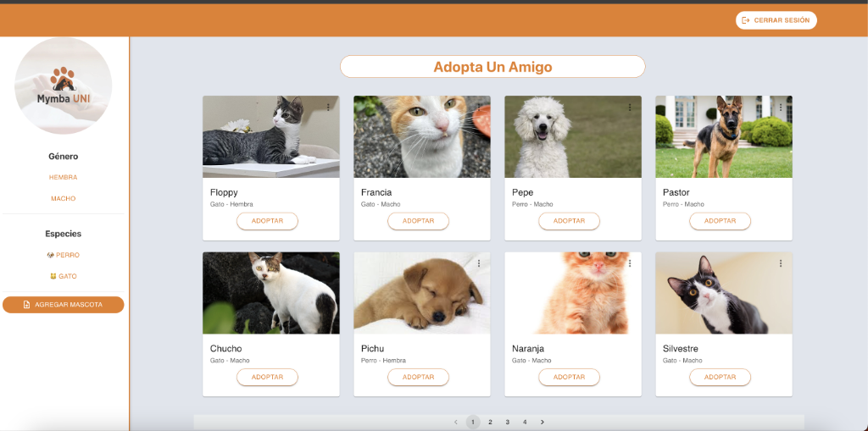Click the Agregar Mascota button
The image size is (868, 431).
[63, 305]
